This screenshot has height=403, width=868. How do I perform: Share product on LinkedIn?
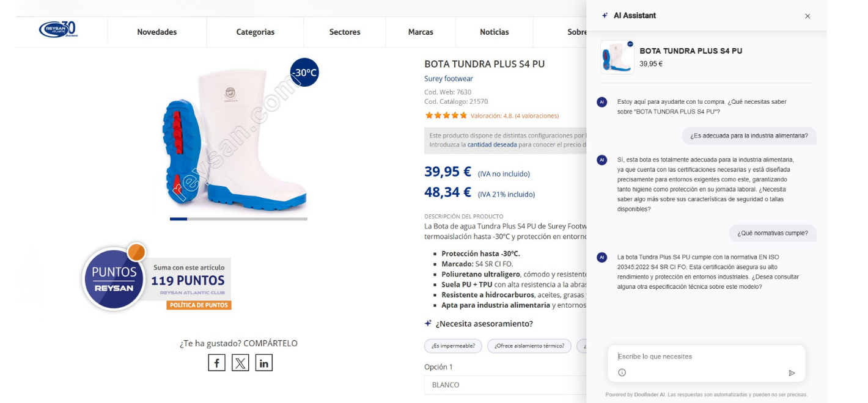coord(264,363)
